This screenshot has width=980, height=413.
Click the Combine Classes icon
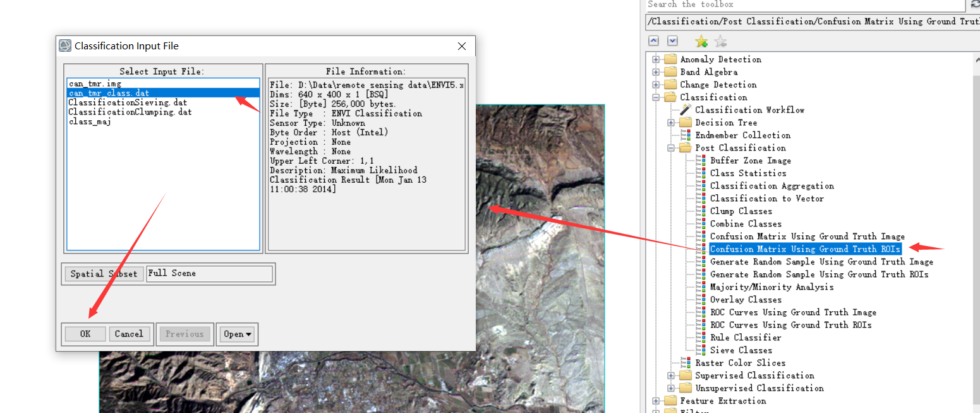point(702,224)
